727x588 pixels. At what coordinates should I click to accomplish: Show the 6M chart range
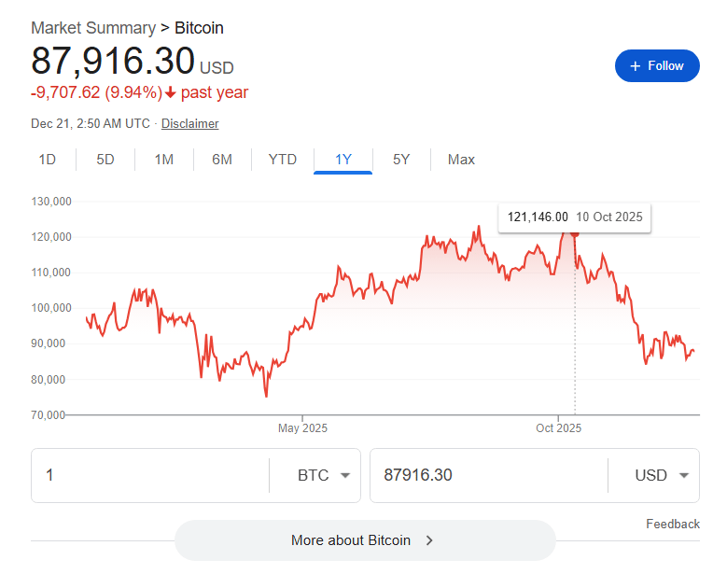(x=222, y=160)
